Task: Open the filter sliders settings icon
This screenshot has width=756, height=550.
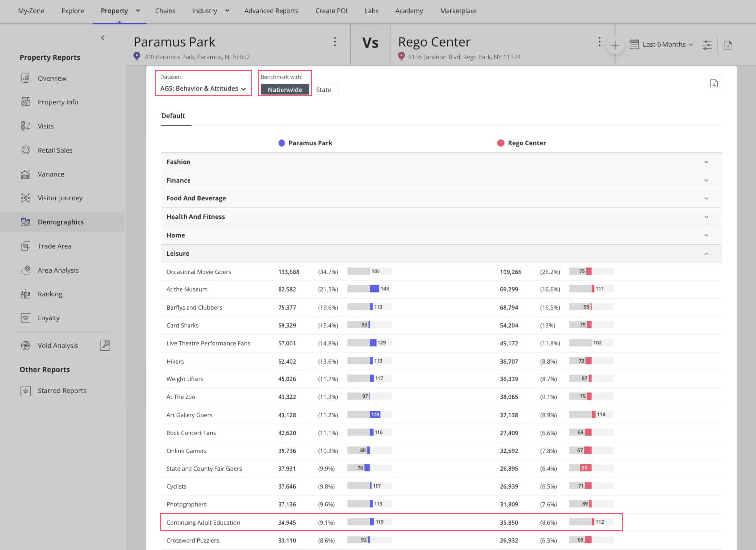Action: click(707, 45)
